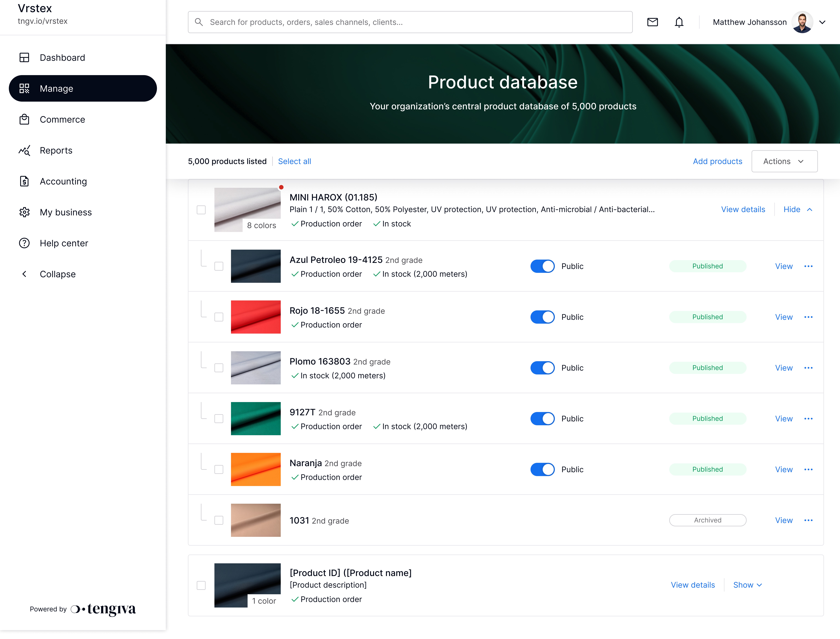Click the Accounting document icon
The width and height of the screenshot is (840, 639).
tap(24, 181)
